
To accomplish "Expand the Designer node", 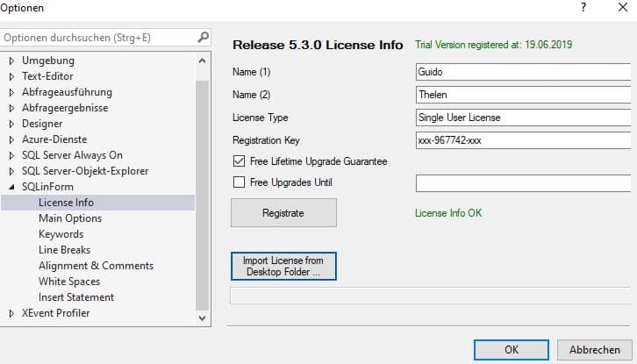I will click(11, 124).
